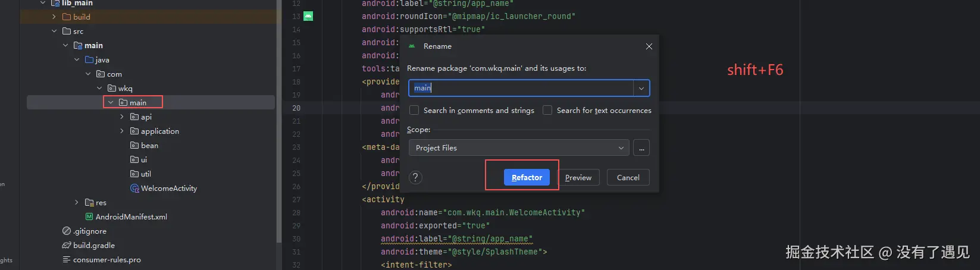Click the res folder icon
The height and width of the screenshot is (270, 980).
89,203
